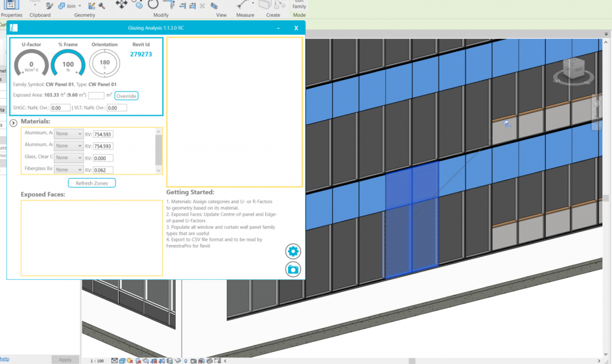Select the Measure tool icon
The height and width of the screenshot is (364, 612).
pos(243,5)
